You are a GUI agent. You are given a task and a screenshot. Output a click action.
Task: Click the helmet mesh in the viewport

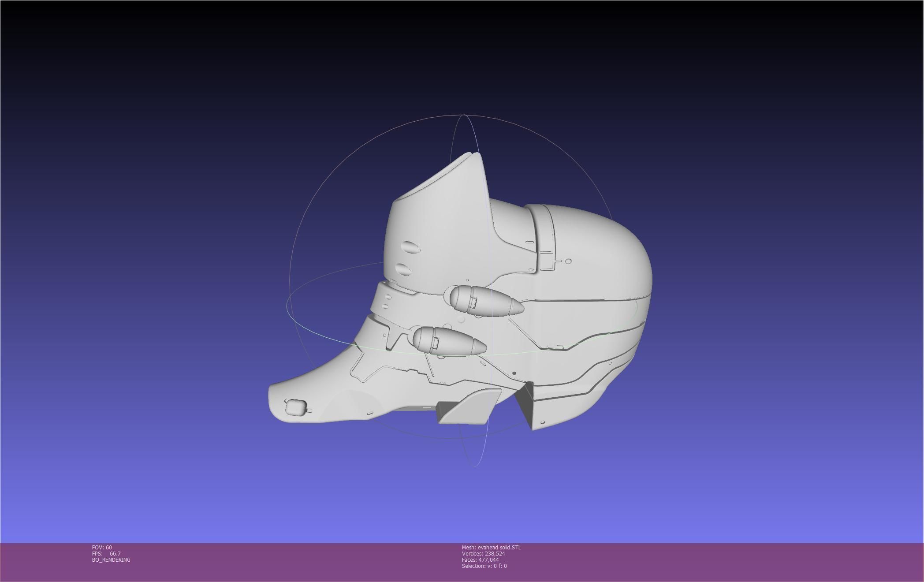click(x=461, y=291)
